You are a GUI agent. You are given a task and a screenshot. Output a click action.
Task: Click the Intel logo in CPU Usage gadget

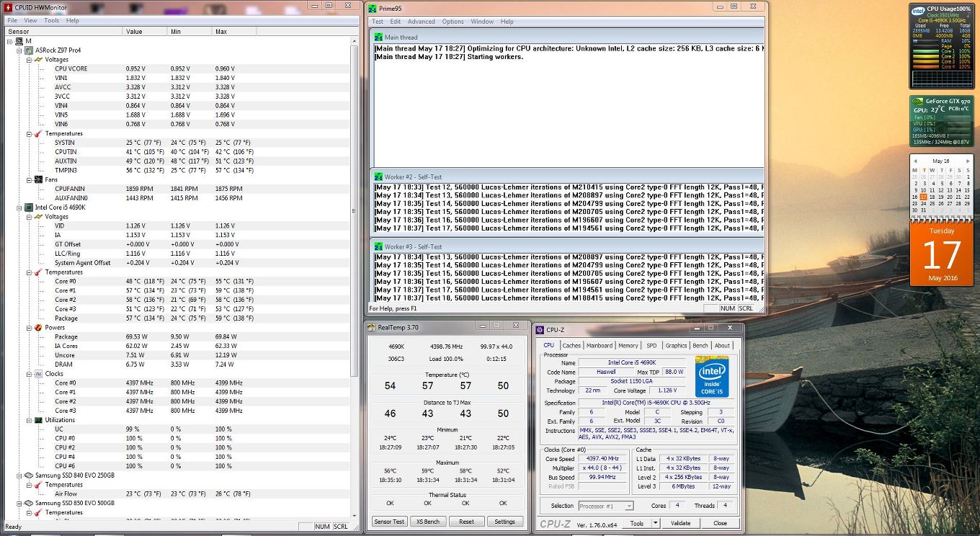[x=918, y=12]
